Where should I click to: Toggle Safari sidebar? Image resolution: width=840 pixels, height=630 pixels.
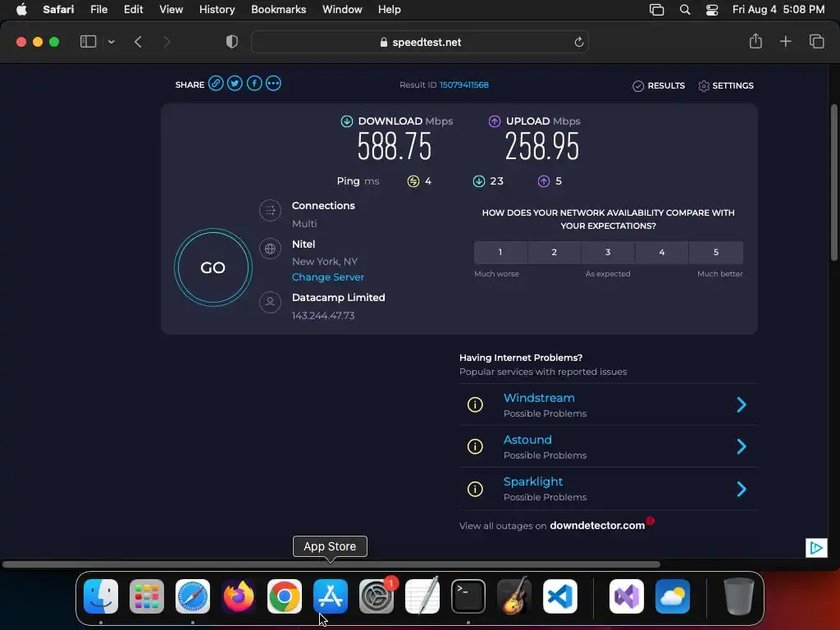[x=88, y=42]
